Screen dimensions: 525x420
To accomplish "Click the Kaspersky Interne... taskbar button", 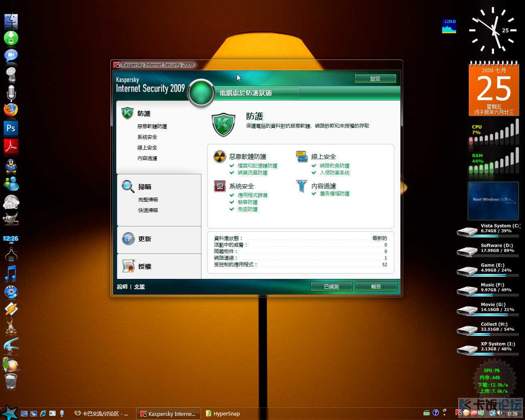I will (169, 414).
